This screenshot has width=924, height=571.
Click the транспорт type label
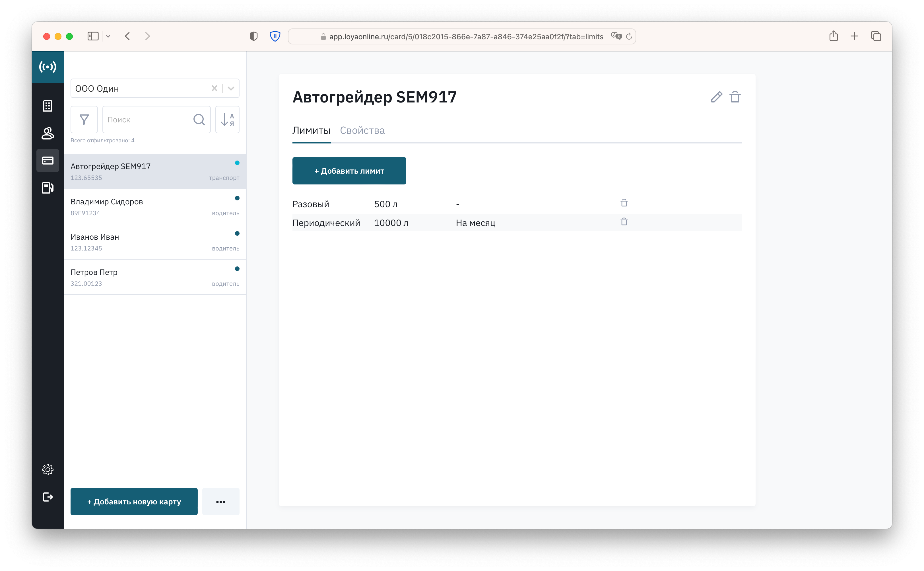point(224,178)
